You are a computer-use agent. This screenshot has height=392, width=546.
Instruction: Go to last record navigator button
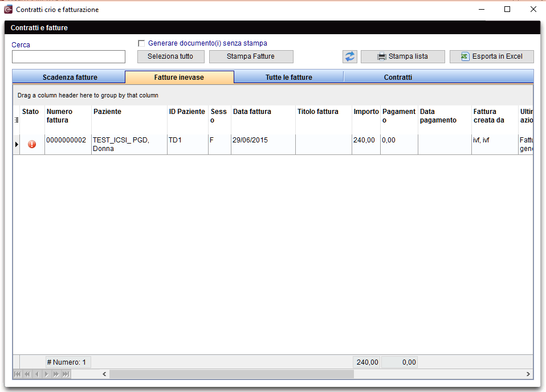tap(66, 374)
